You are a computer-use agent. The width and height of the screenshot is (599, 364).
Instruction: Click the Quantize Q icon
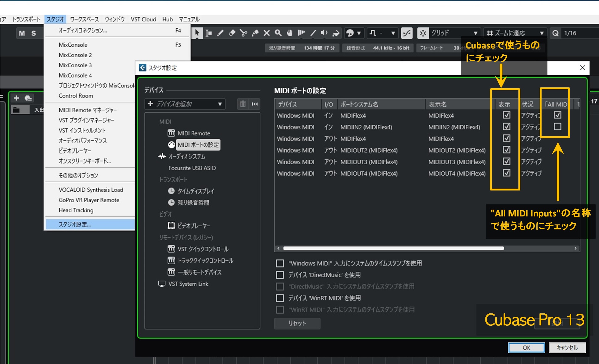pos(555,33)
